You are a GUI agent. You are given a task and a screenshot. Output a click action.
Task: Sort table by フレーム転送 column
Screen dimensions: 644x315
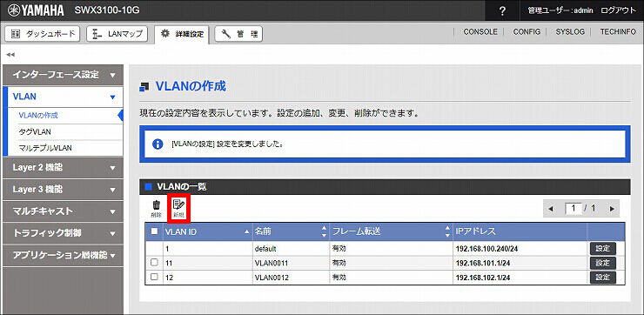391,231
